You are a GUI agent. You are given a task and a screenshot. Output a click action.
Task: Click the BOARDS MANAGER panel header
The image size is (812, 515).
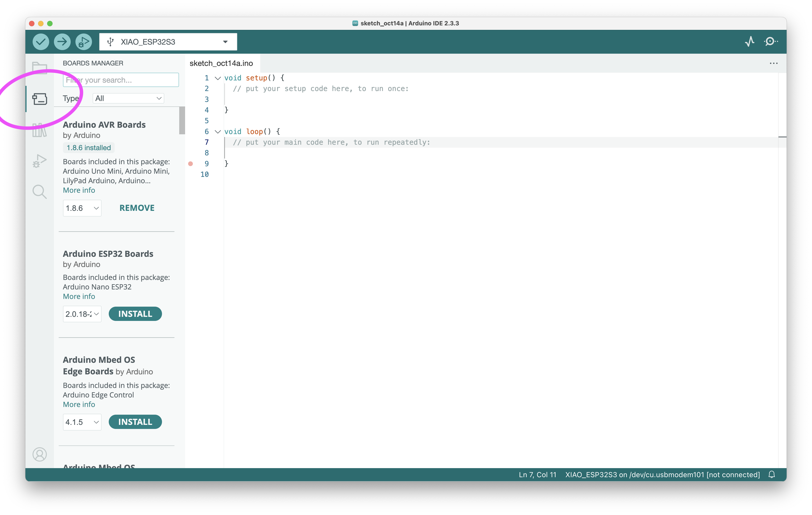(93, 63)
